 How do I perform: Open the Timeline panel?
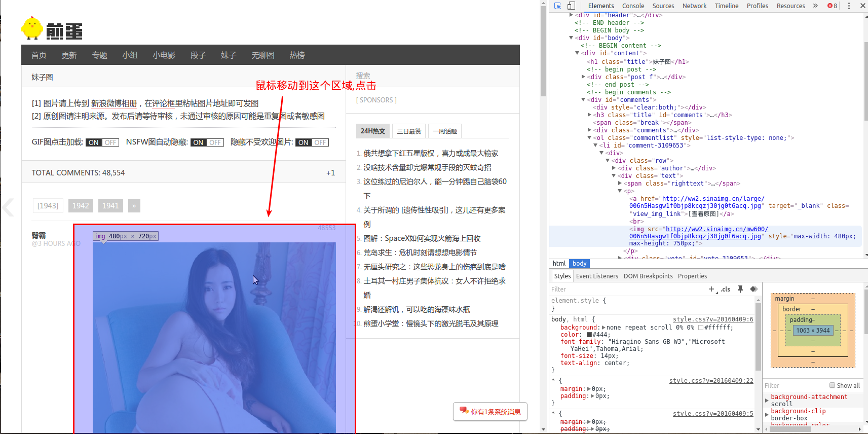tap(727, 6)
